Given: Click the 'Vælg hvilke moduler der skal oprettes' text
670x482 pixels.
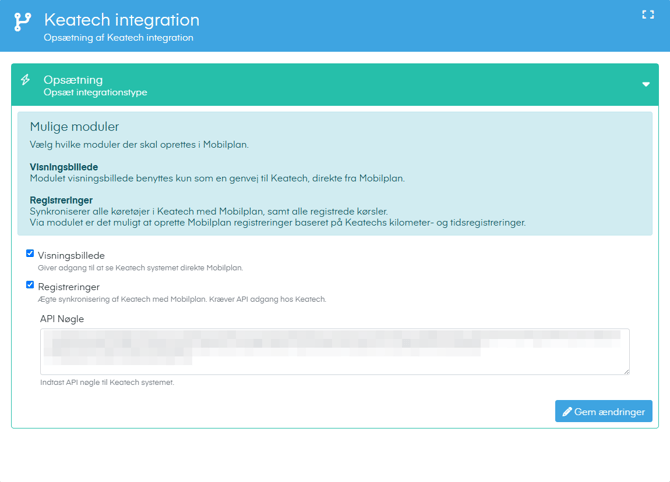Looking at the screenshot, I should (139, 144).
